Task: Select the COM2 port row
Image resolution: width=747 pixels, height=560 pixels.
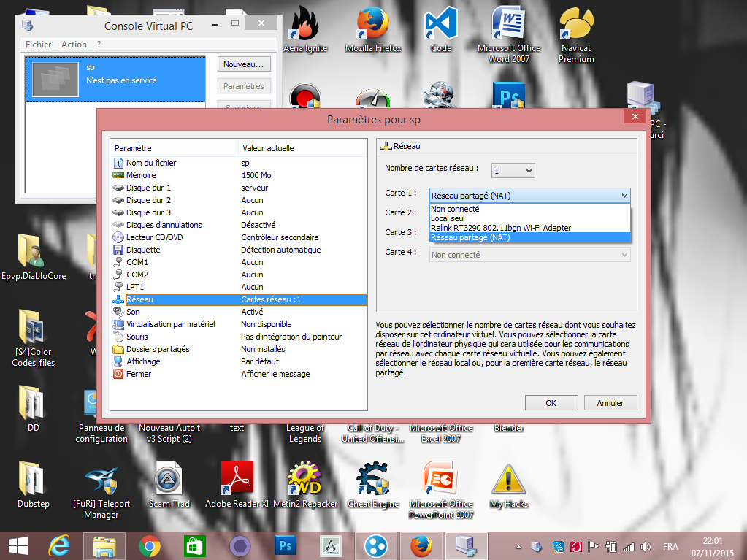Action: (x=238, y=275)
